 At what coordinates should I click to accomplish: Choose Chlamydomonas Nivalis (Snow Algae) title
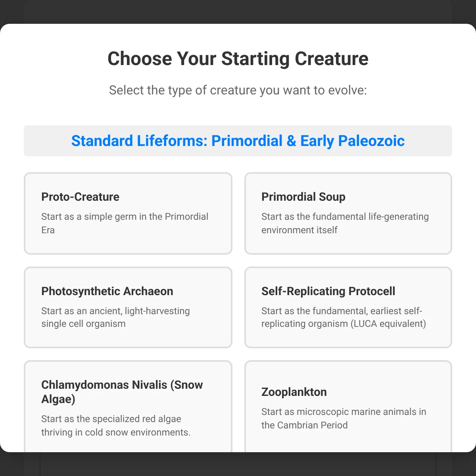(122, 392)
